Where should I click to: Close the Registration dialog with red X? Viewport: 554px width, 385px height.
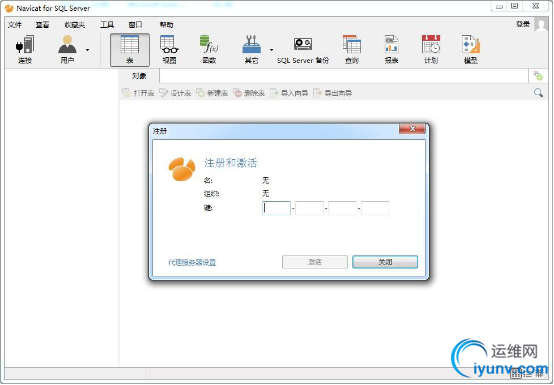pos(412,129)
